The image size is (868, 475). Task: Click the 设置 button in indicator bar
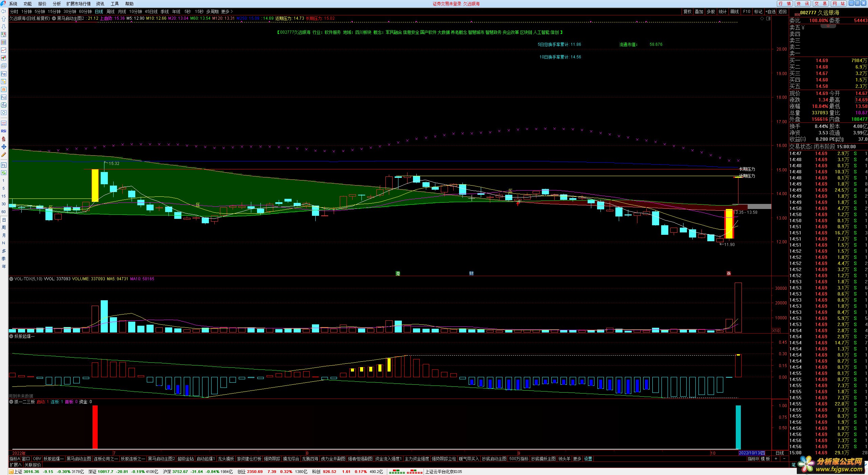pyautogui.click(x=588, y=459)
